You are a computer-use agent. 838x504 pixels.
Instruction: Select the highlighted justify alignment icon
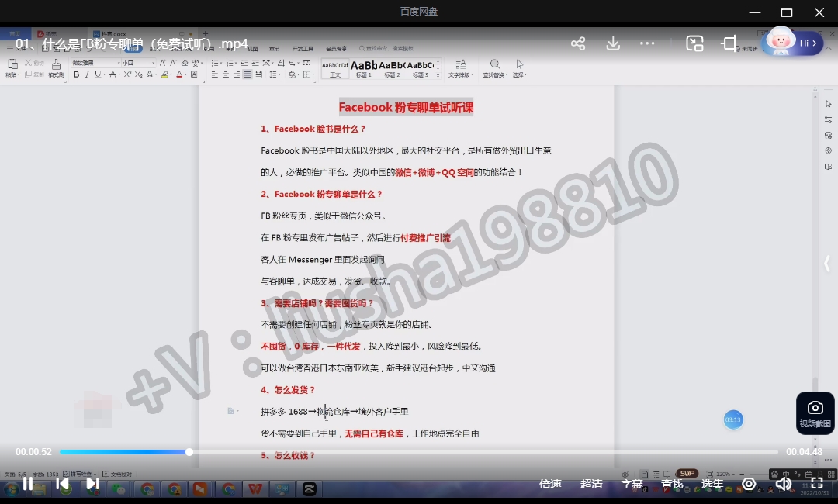(247, 74)
